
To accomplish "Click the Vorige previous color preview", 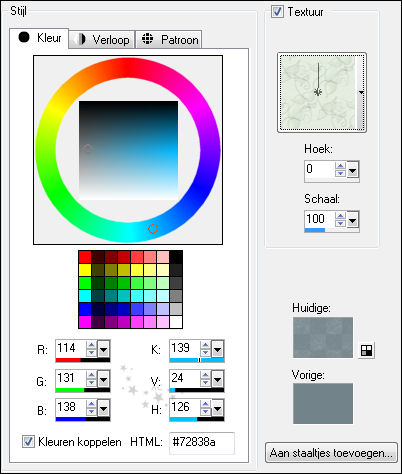I will [323, 403].
